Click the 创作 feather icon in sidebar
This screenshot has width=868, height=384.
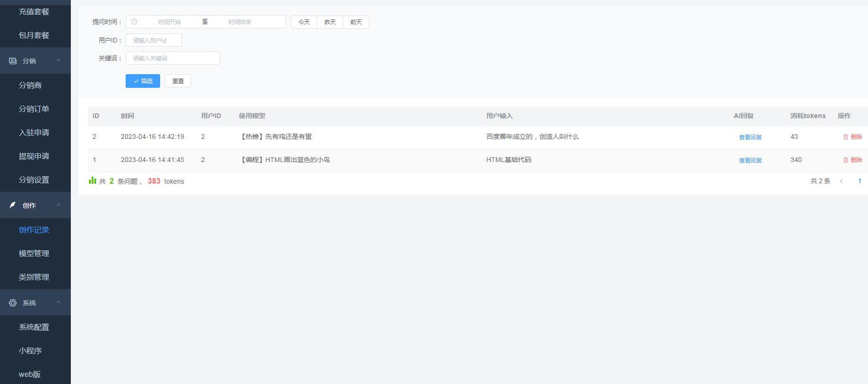[x=13, y=205]
